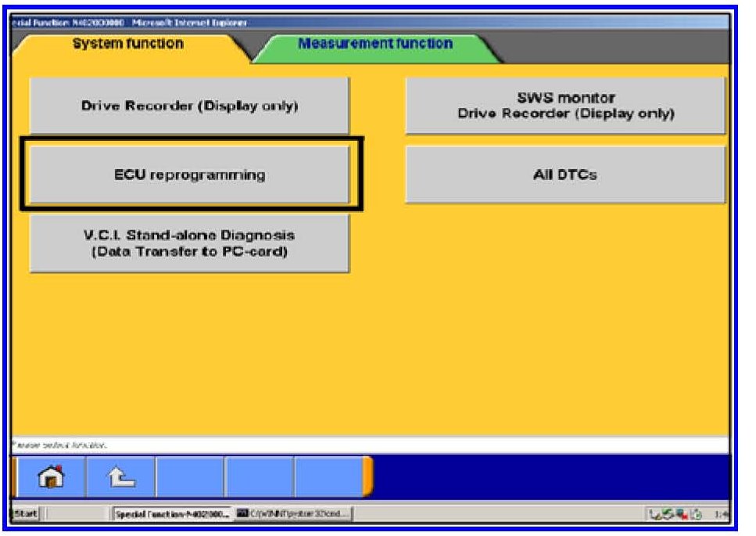Activate Special Function taskbar window
This screenshot has width=756, height=536.
(170, 514)
